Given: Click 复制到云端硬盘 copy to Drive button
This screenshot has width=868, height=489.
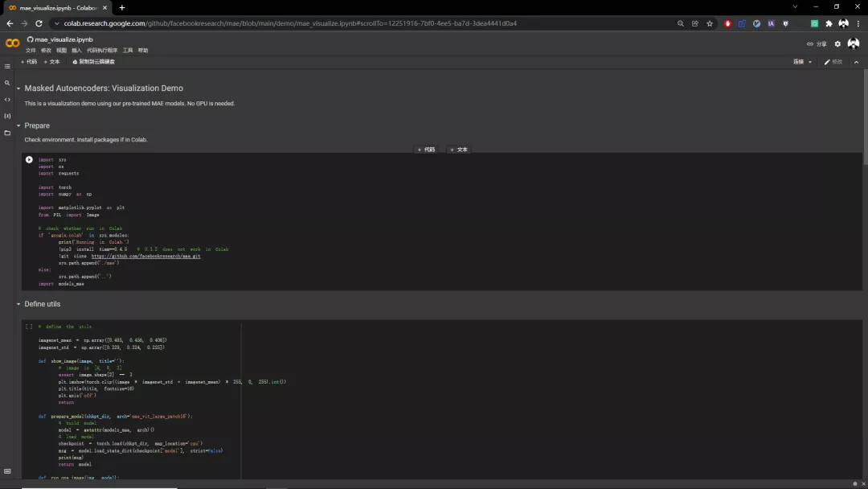Looking at the screenshot, I should click(94, 62).
